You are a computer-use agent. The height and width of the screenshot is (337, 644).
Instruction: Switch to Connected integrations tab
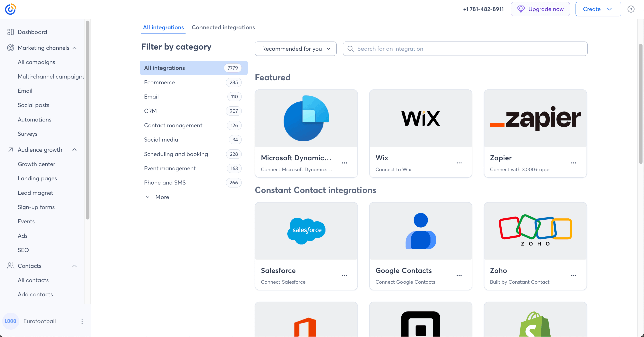(x=223, y=27)
